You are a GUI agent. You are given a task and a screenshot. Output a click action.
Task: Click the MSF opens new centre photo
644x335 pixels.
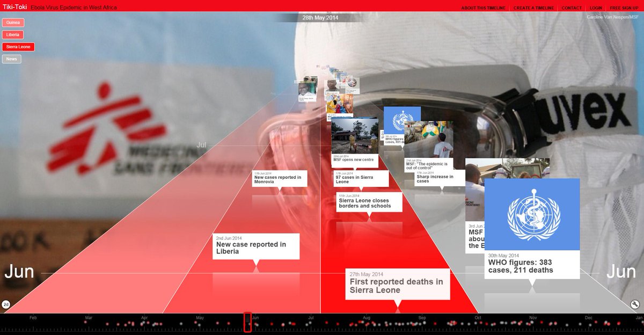coord(354,136)
